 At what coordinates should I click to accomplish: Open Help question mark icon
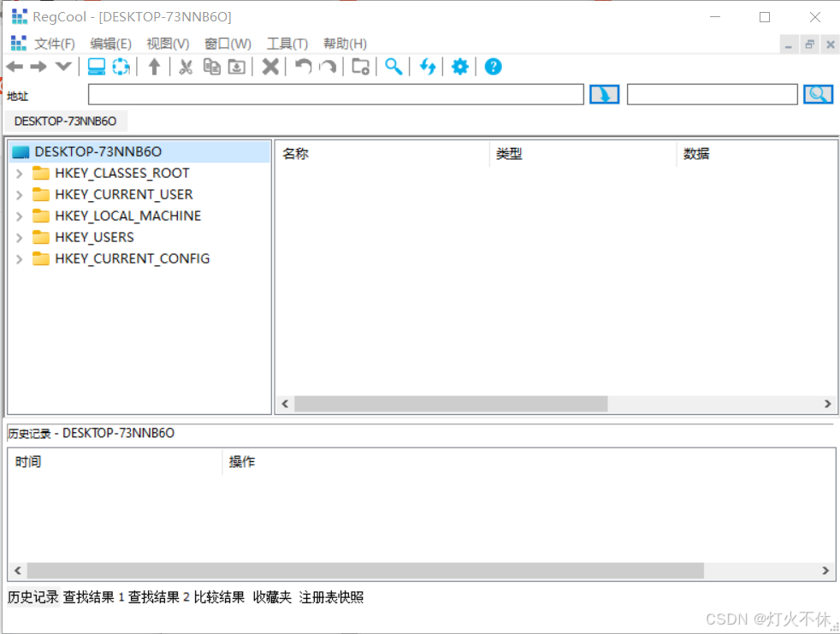(494, 67)
